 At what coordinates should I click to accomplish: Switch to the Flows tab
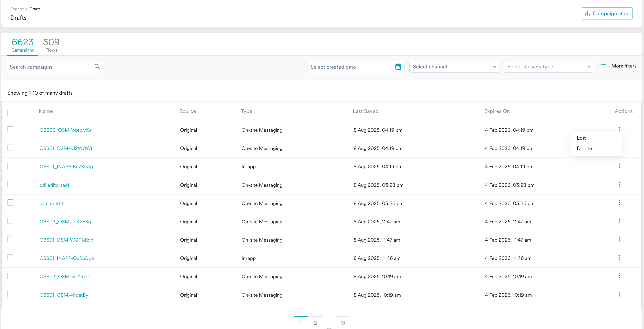[x=51, y=45]
